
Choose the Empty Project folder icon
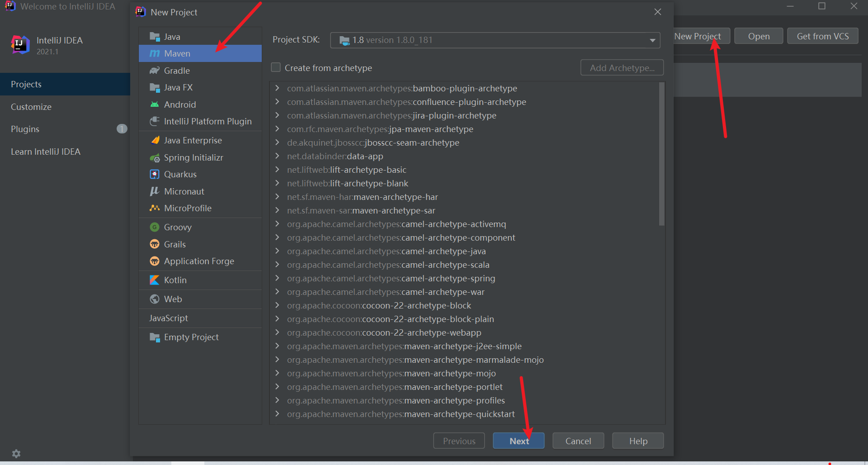155,337
